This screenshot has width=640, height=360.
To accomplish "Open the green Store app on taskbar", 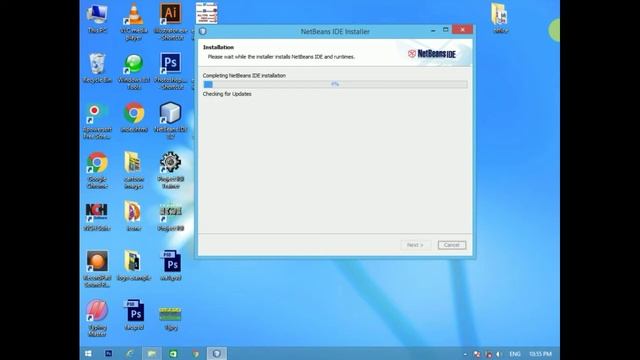I will pos(173,353).
